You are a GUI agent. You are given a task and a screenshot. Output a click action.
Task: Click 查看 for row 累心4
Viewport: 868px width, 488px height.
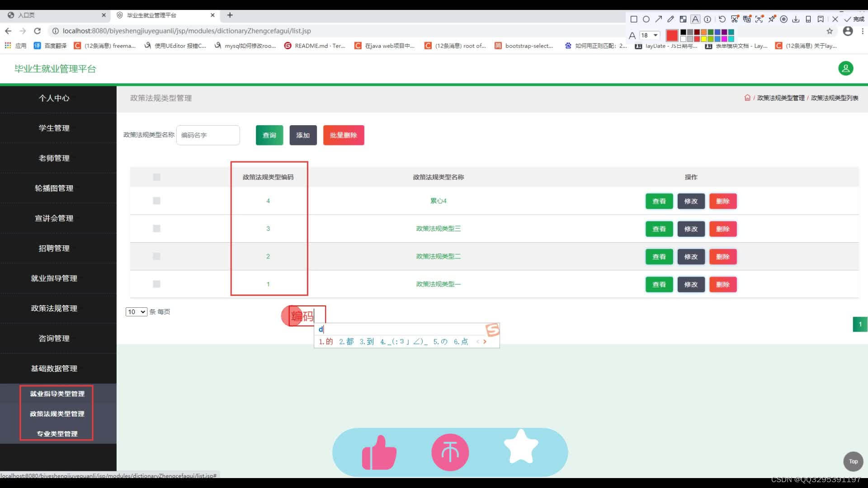click(659, 202)
